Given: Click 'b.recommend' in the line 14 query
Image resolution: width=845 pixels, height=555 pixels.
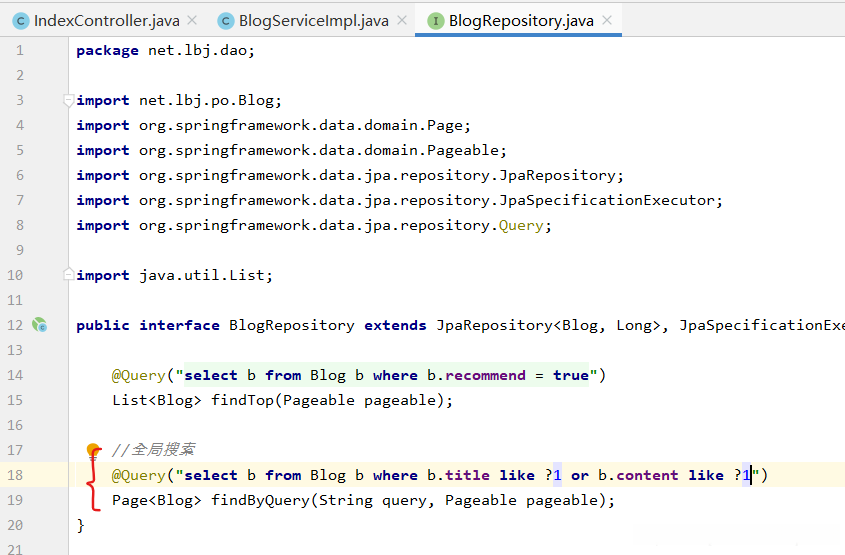Looking at the screenshot, I should pyautogui.click(x=476, y=376).
